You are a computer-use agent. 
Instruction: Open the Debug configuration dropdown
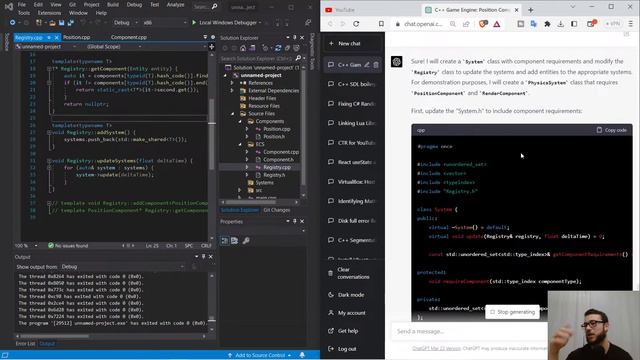(x=126, y=23)
